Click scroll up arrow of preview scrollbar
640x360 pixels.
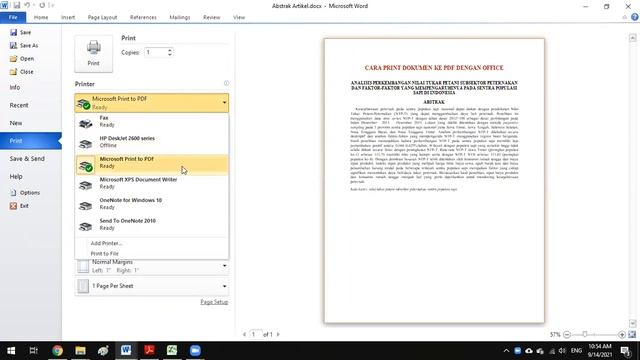point(633,38)
